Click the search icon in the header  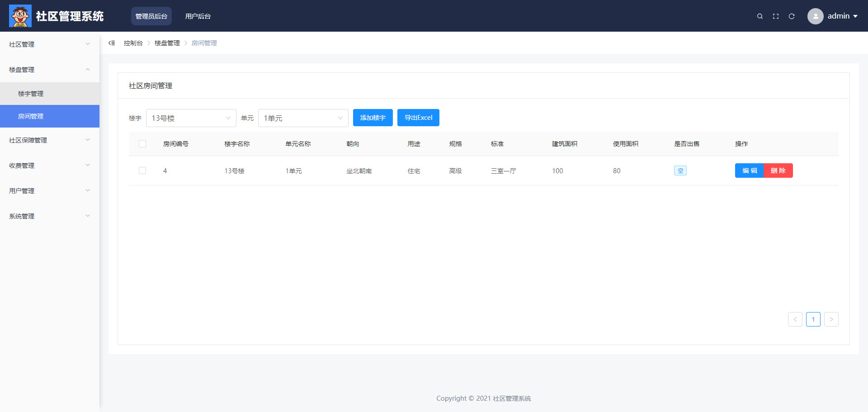(760, 16)
